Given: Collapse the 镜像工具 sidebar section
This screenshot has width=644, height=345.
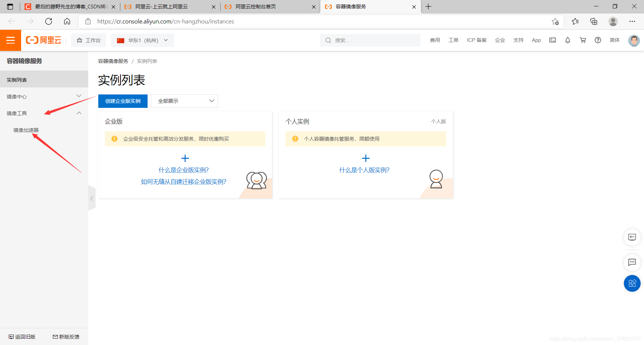Looking at the screenshot, I should [x=44, y=113].
